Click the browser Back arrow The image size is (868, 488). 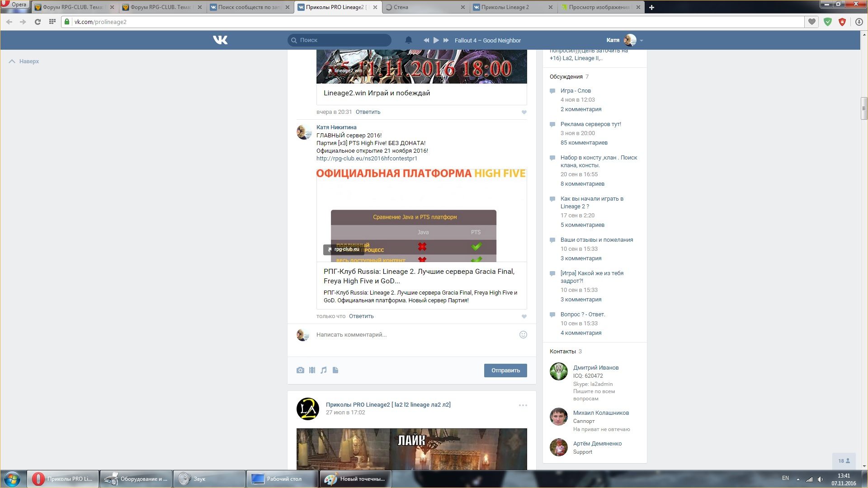(x=9, y=22)
